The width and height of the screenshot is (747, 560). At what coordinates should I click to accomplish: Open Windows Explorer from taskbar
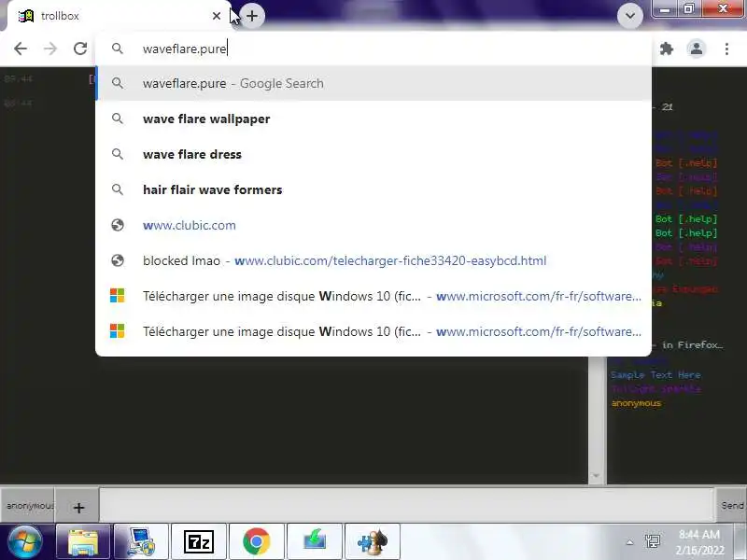(x=83, y=542)
